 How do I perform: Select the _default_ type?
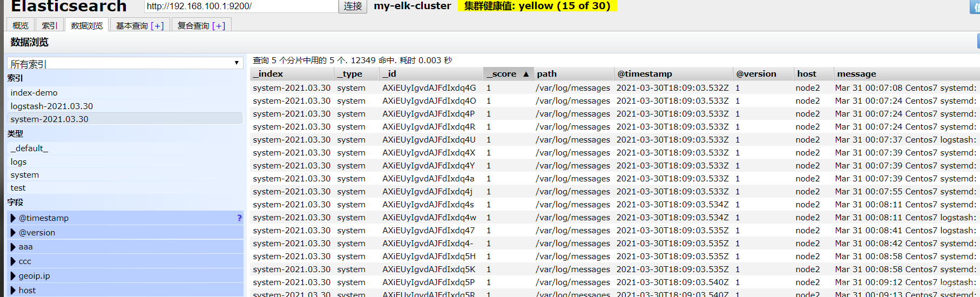pyautogui.click(x=125, y=148)
